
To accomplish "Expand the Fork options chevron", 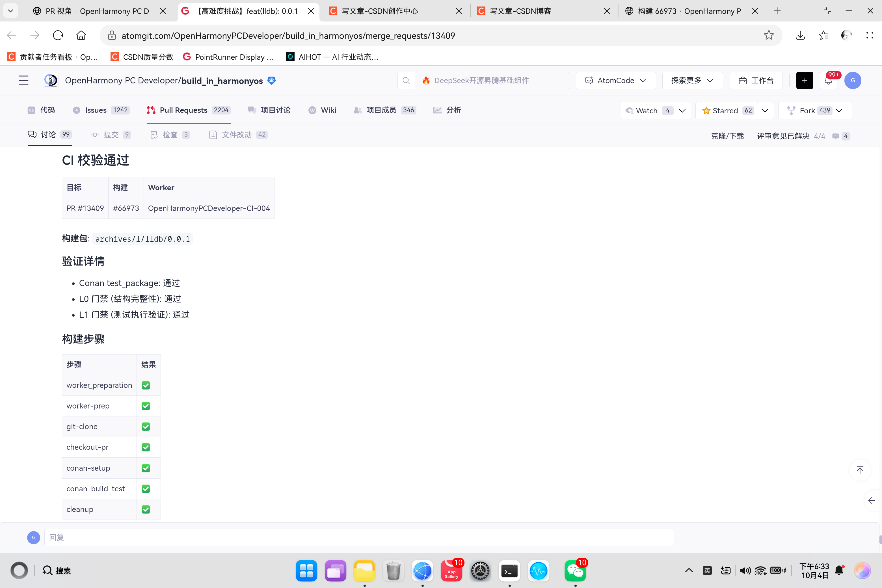I will tap(839, 111).
